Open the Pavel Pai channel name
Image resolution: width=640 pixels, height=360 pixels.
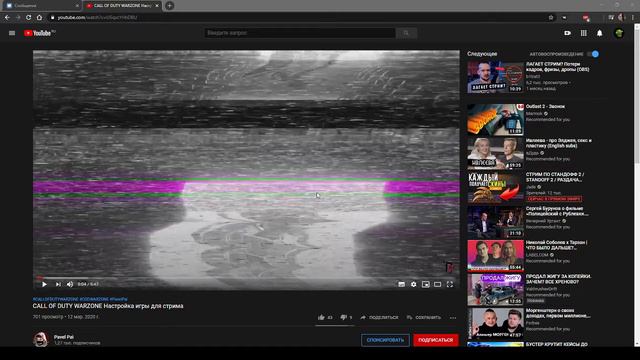tap(64, 337)
